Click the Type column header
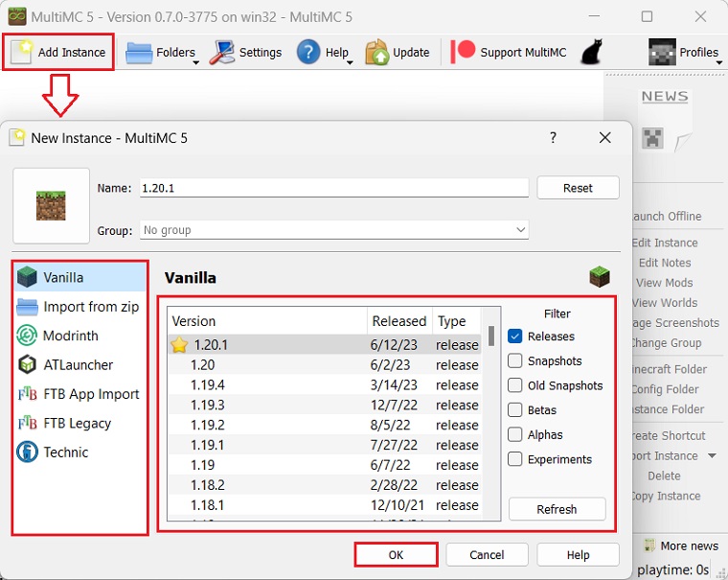Image resolution: width=728 pixels, height=580 pixels. tap(457, 321)
